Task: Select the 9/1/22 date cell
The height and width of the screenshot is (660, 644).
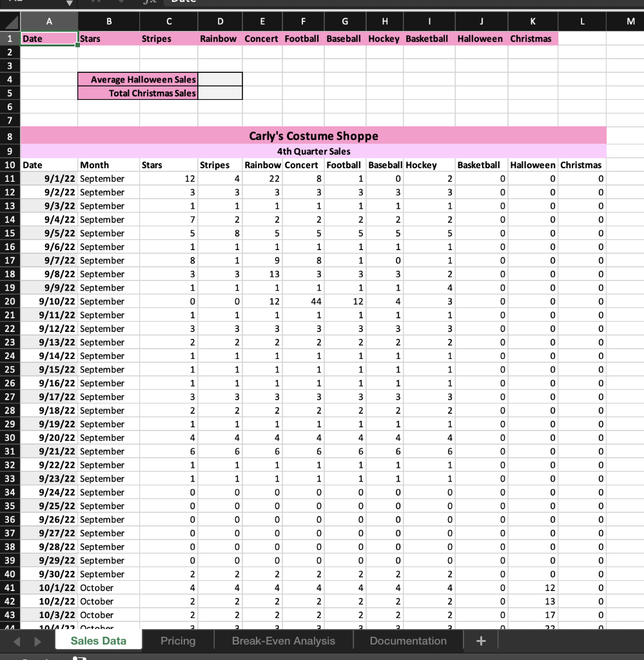Action: coord(49,179)
